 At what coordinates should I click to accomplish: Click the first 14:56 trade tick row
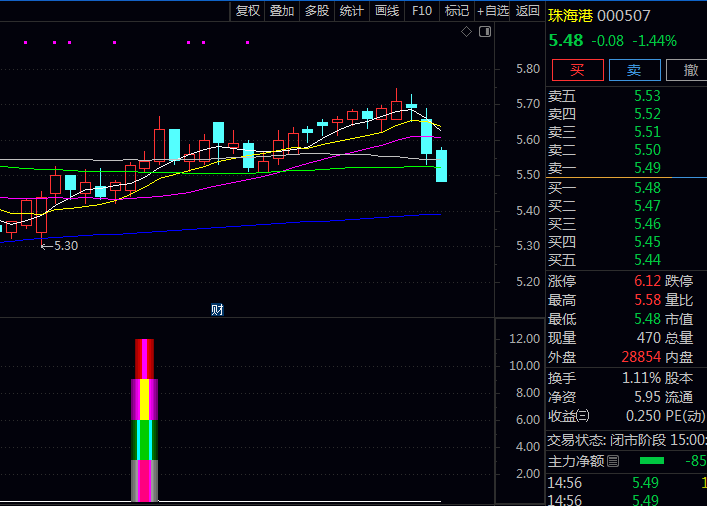627,483
